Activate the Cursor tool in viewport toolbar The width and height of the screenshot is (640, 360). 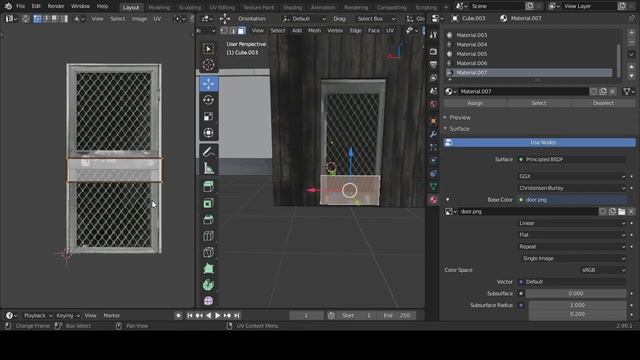(208, 65)
